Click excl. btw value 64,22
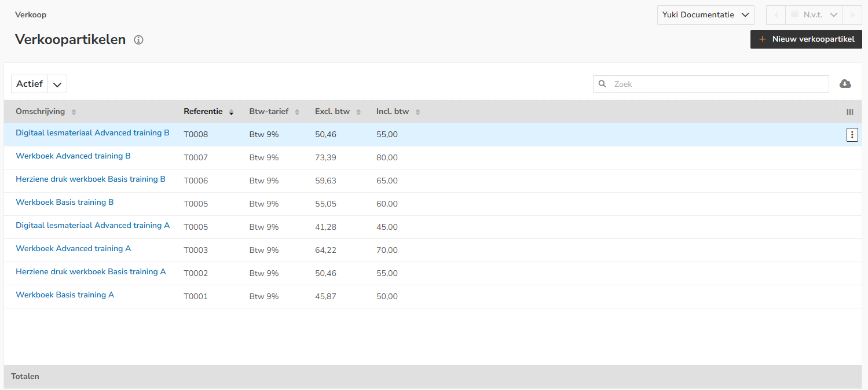 click(325, 251)
